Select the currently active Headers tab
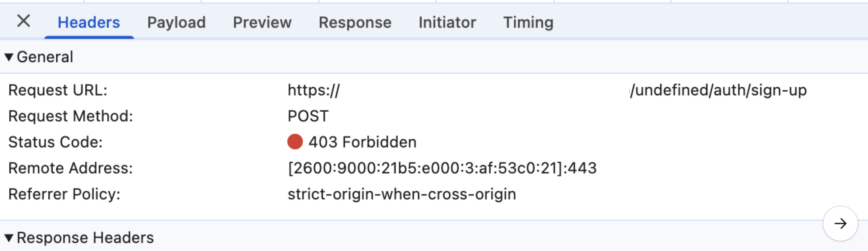 coord(88,22)
